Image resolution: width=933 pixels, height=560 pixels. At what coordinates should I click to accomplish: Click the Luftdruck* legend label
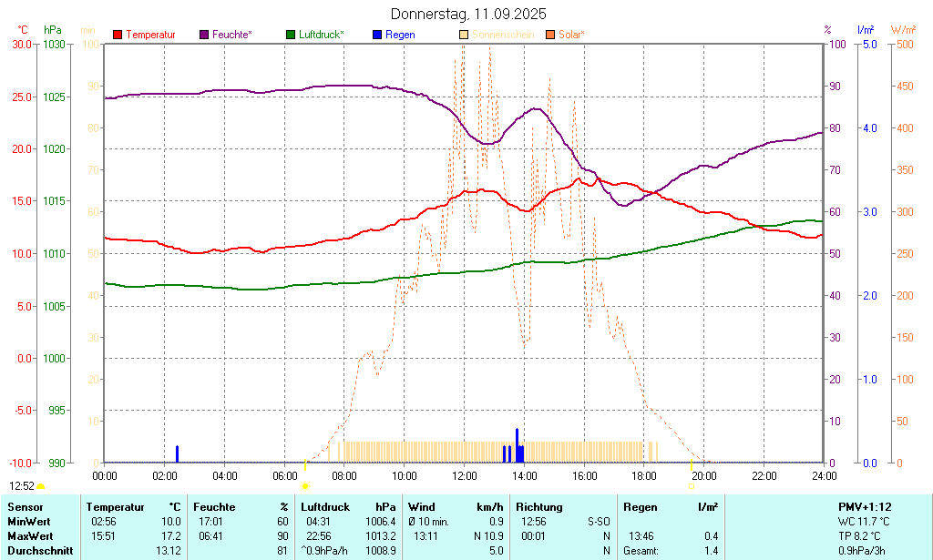tap(322, 35)
